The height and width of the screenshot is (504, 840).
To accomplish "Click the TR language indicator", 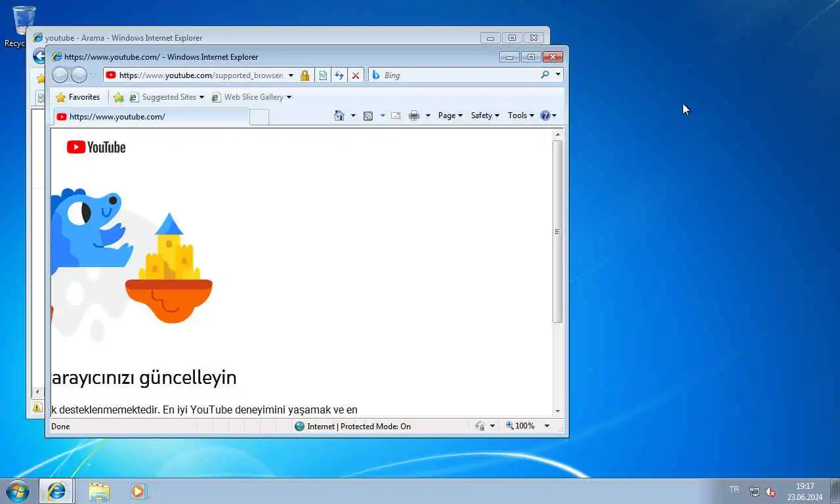I will [734, 490].
